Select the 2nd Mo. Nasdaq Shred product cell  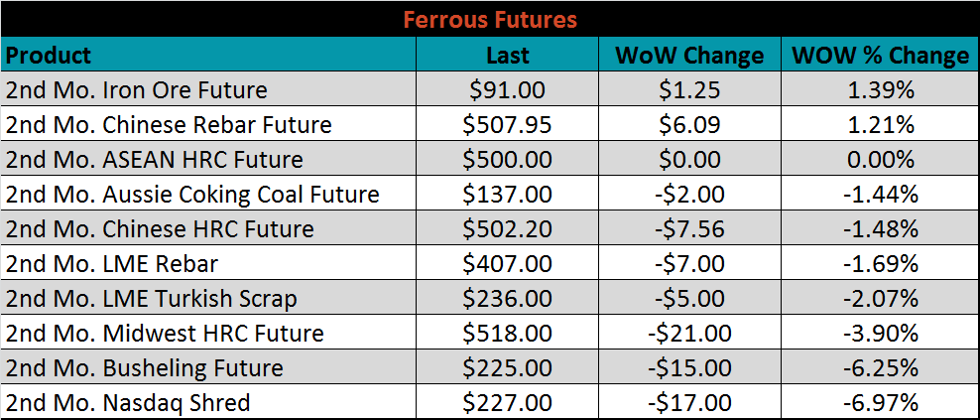pyautogui.click(x=208, y=401)
